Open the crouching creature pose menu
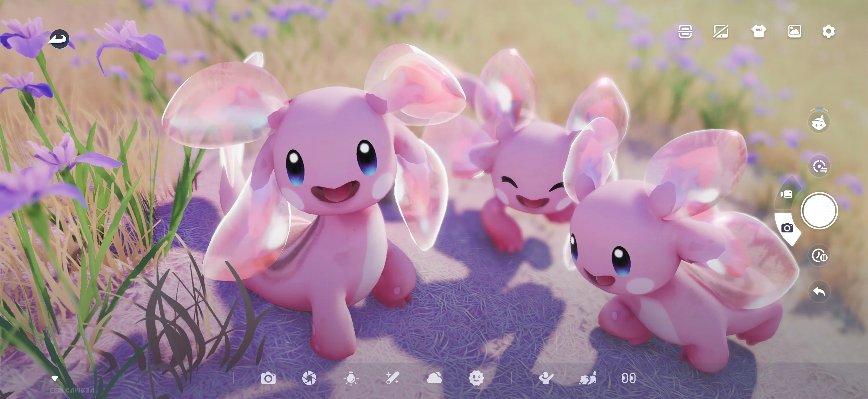Viewport: 868px width, 399px height. [588, 378]
